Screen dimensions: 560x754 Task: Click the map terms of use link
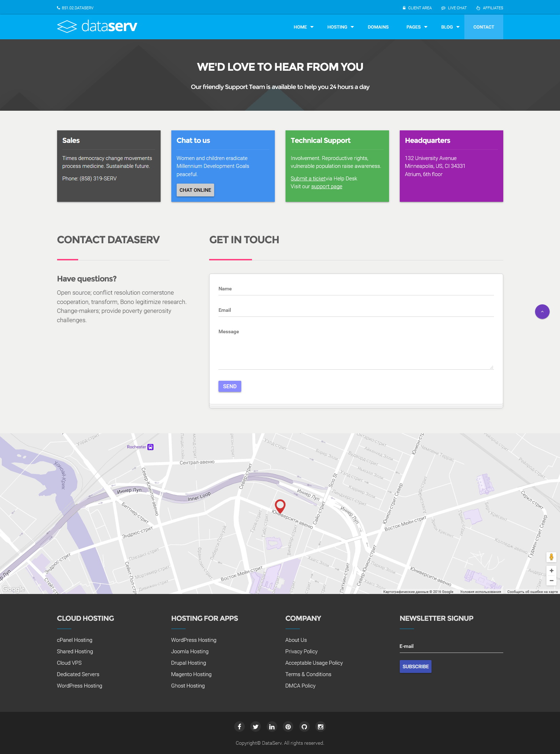coord(480,592)
